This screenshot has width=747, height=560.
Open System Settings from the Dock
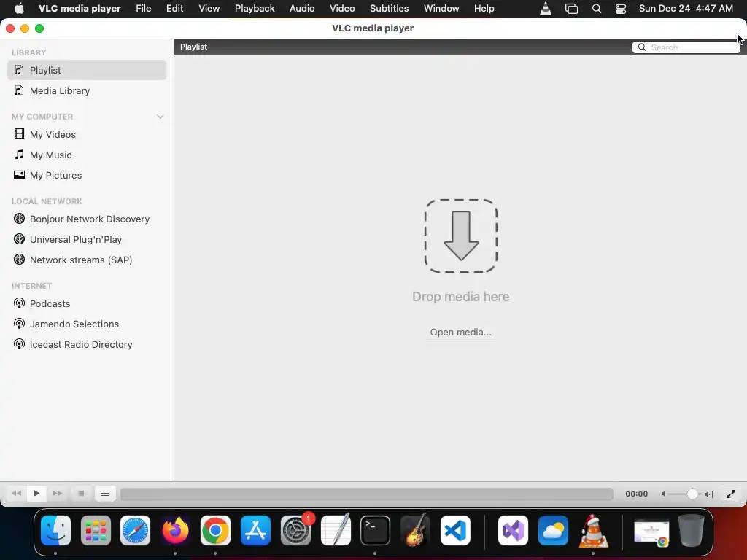[296, 531]
